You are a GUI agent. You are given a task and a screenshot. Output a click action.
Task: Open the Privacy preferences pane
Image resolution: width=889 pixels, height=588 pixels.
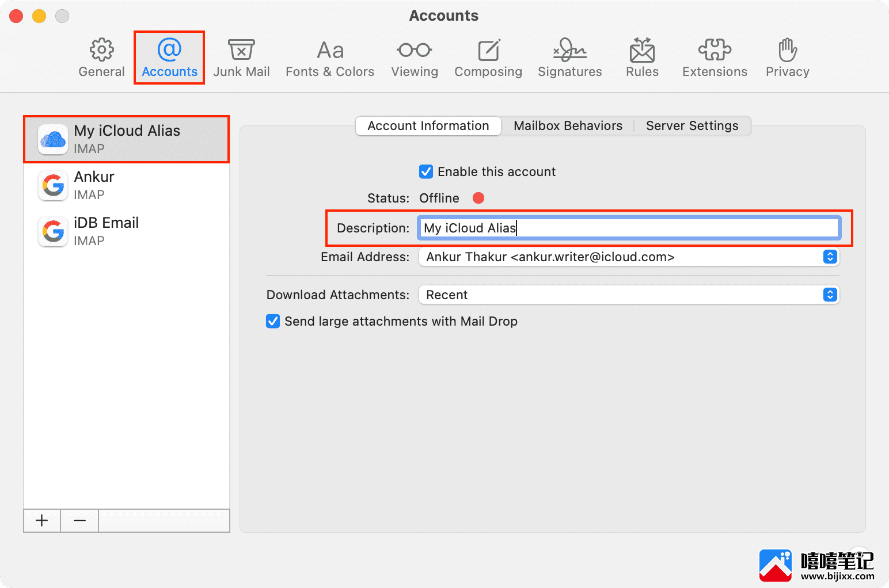click(788, 58)
